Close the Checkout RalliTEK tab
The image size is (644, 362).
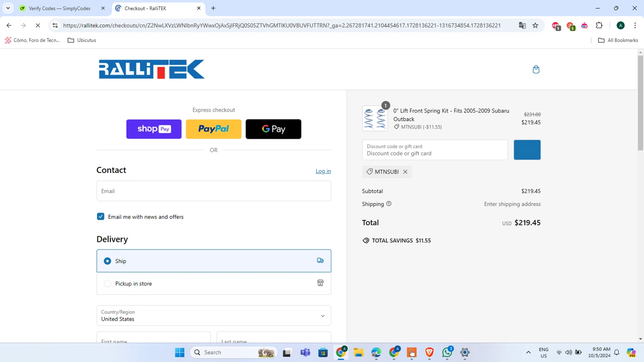[199, 8]
